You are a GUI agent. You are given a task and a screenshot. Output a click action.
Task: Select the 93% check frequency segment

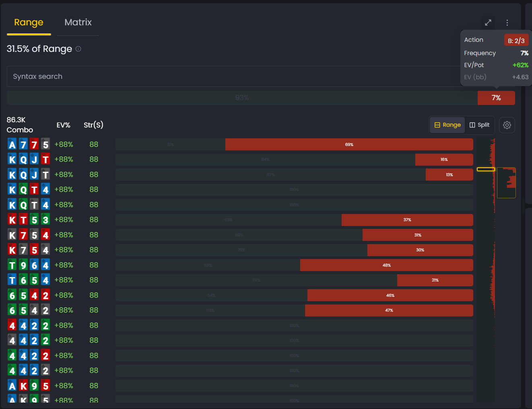241,98
